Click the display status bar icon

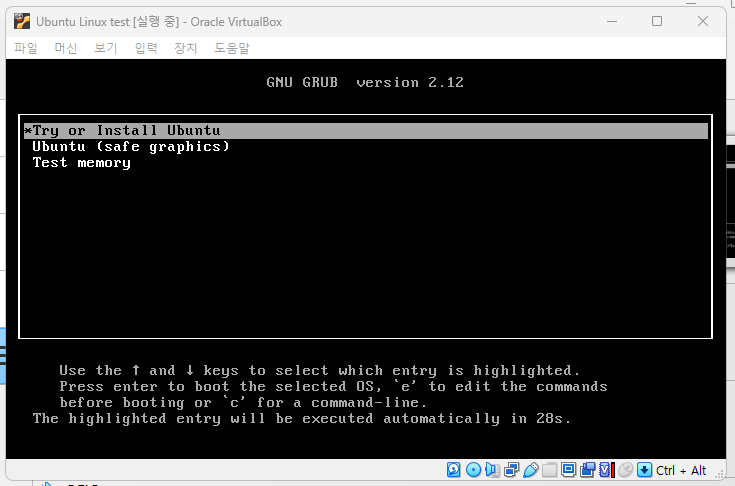569,470
